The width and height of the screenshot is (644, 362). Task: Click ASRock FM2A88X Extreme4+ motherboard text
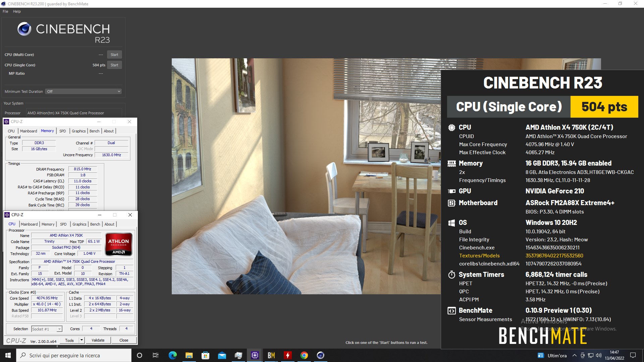pyautogui.click(x=570, y=203)
